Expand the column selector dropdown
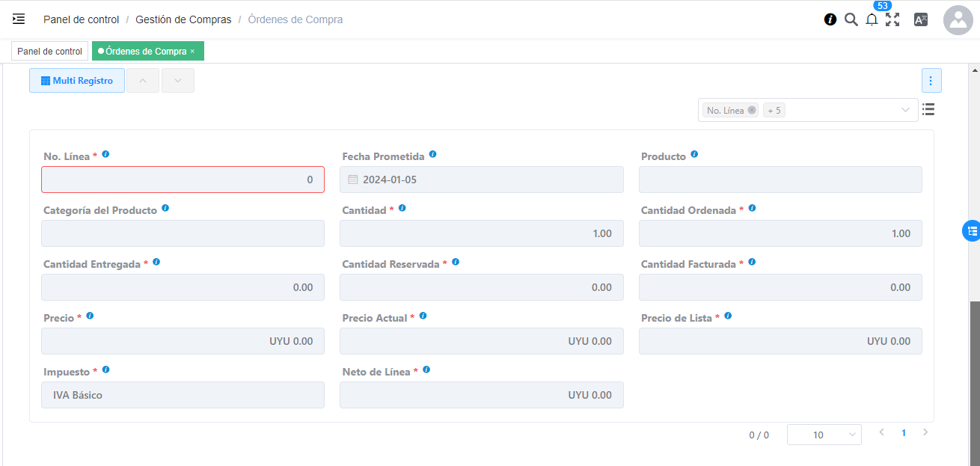The width and height of the screenshot is (980, 466). (x=905, y=110)
